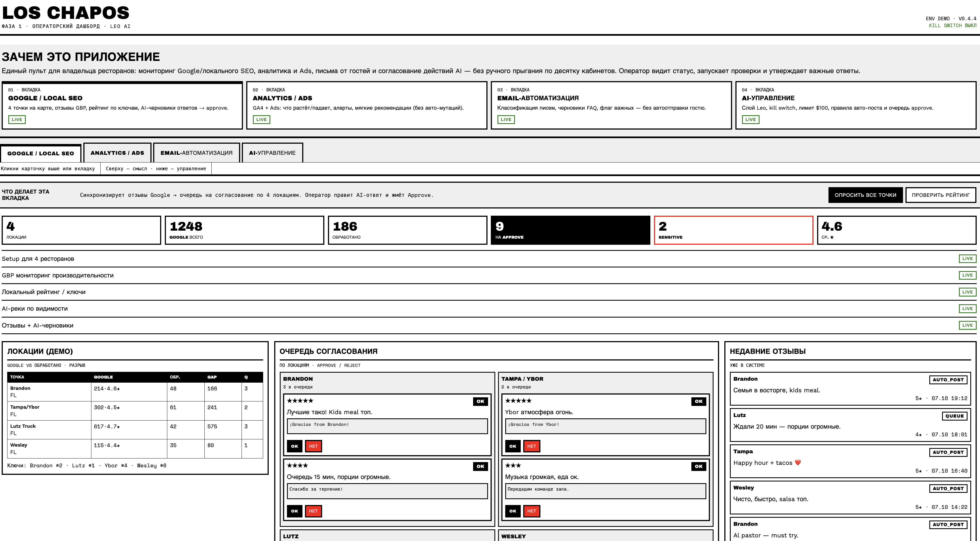Reject the 'Лучшие тако! Kids meal топ.' review

[314, 446]
